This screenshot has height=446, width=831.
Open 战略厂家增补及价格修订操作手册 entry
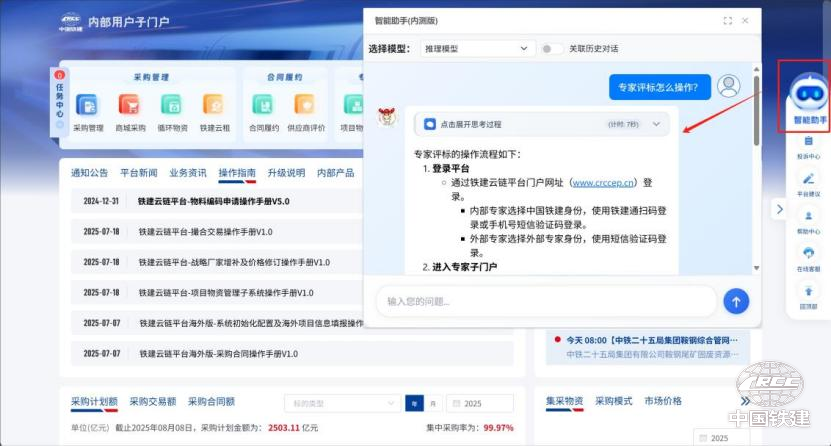234,262
